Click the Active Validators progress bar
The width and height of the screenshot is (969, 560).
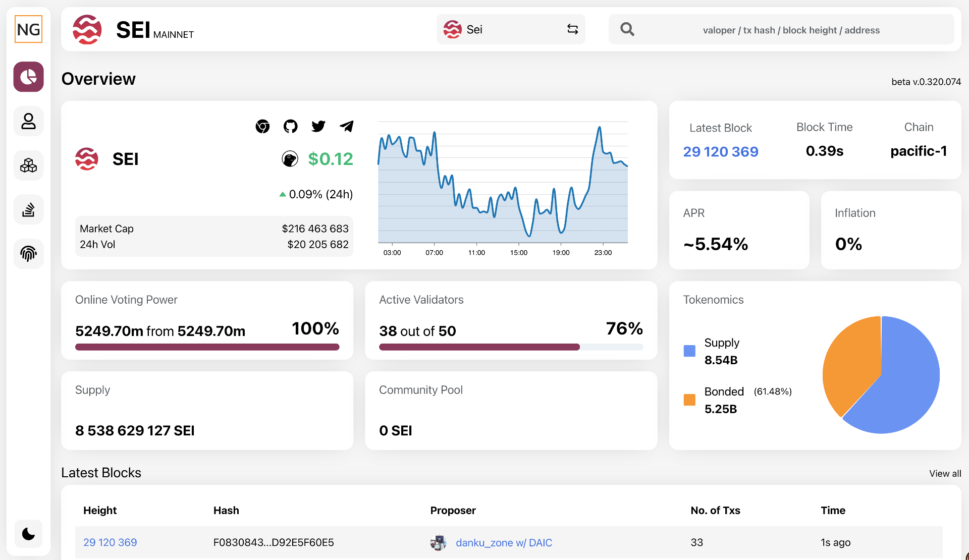tap(511, 347)
